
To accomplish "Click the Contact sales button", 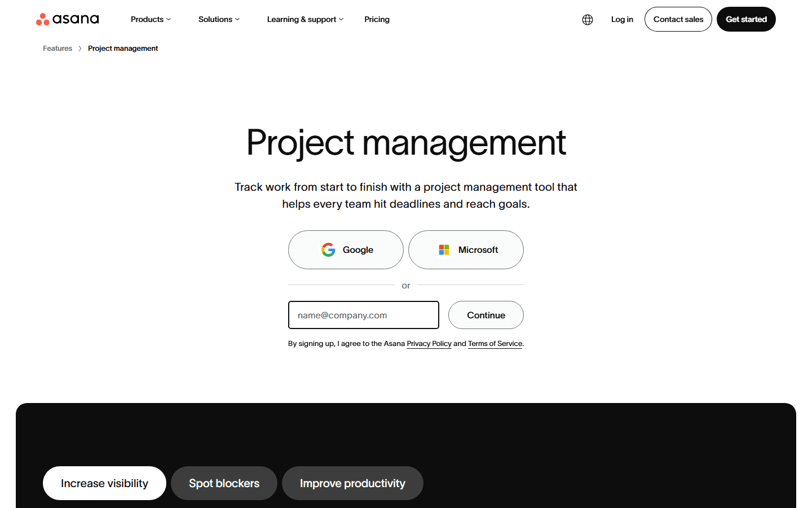I will pos(678,19).
